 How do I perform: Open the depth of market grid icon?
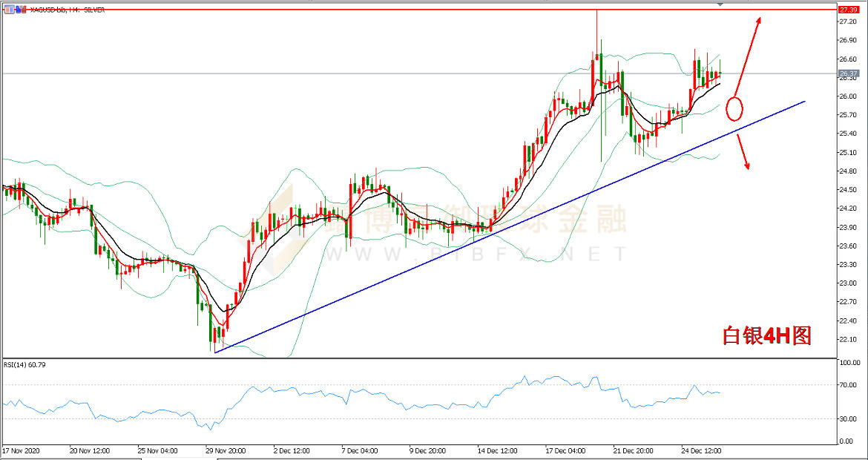tap(9, 10)
